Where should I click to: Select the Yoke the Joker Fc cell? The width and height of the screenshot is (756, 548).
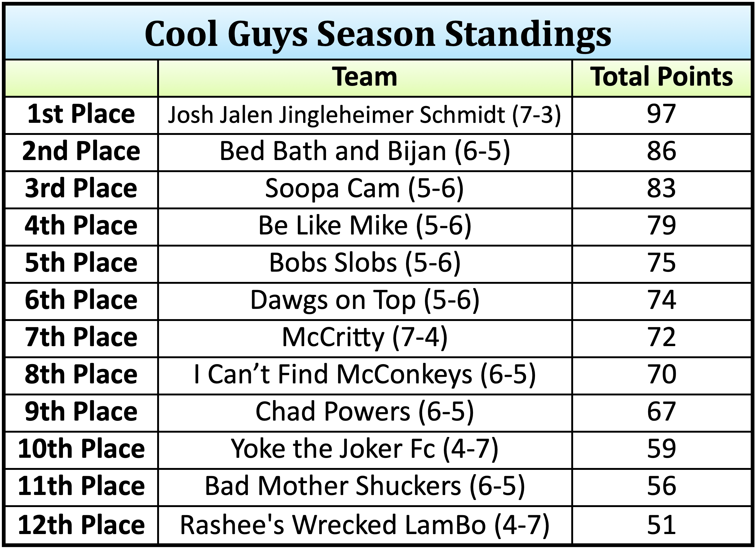pyautogui.click(x=365, y=449)
